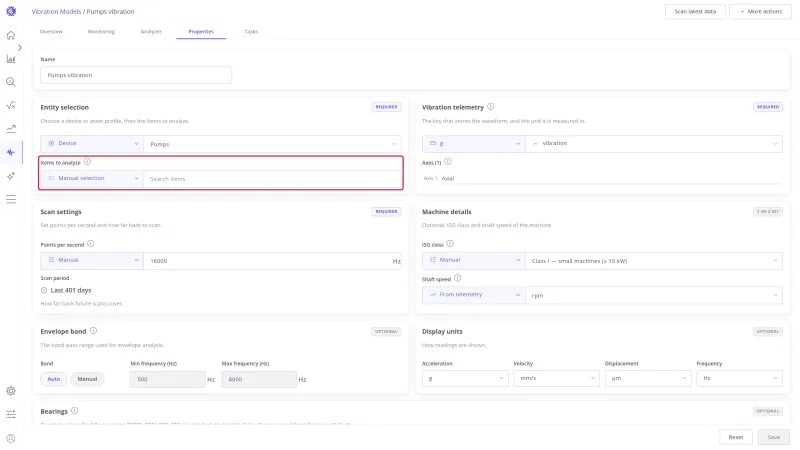Image resolution: width=800 pixels, height=450 pixels.
Task: Show info icon for ISO class
Action: 450,244
